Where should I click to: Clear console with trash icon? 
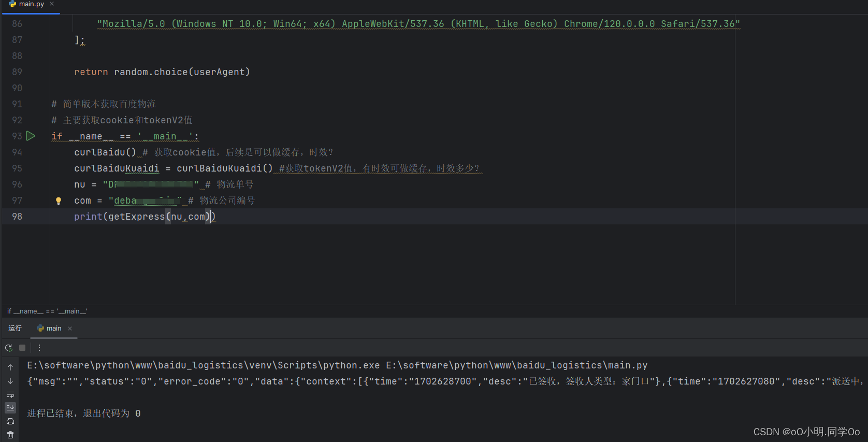coord(10,435)
